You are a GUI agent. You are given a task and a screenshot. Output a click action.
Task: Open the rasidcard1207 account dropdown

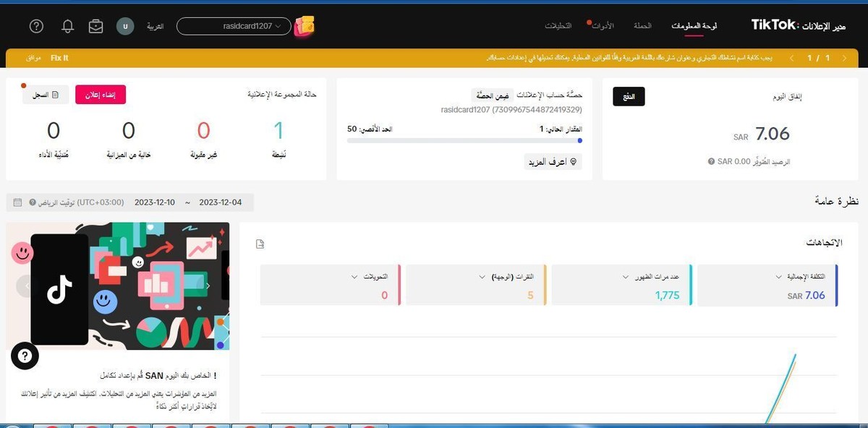(x=233, y=25)
